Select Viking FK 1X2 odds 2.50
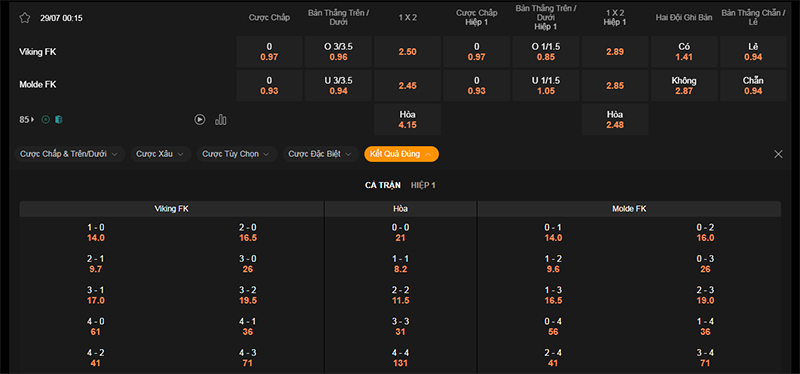 408,52
